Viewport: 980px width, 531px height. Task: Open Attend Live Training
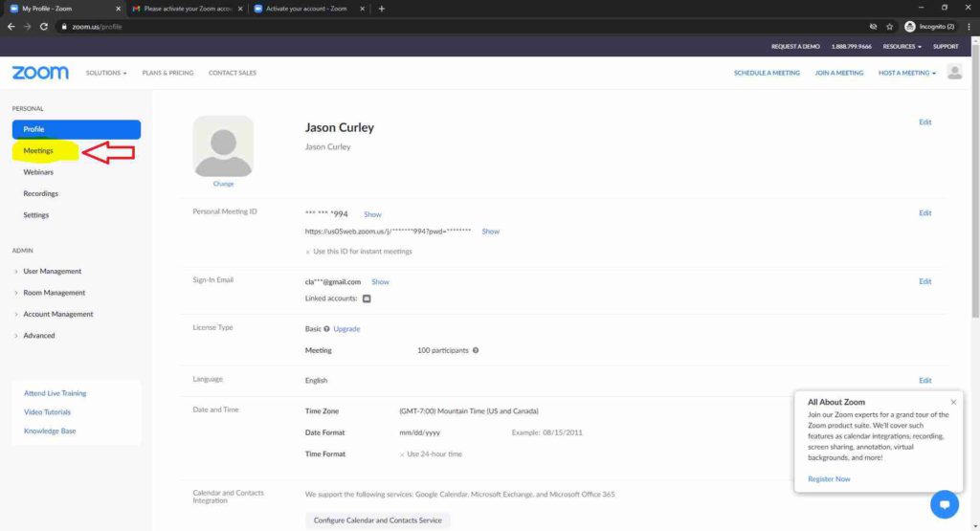click(55, 393)
